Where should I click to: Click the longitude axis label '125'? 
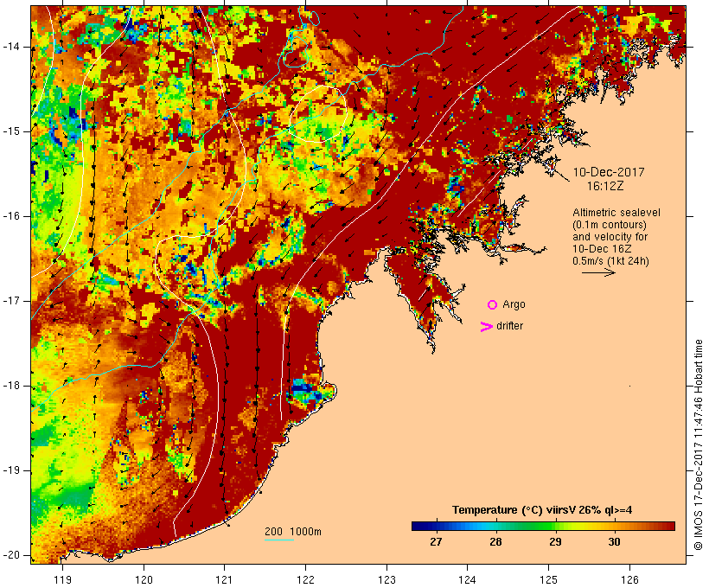pos(548,579)
